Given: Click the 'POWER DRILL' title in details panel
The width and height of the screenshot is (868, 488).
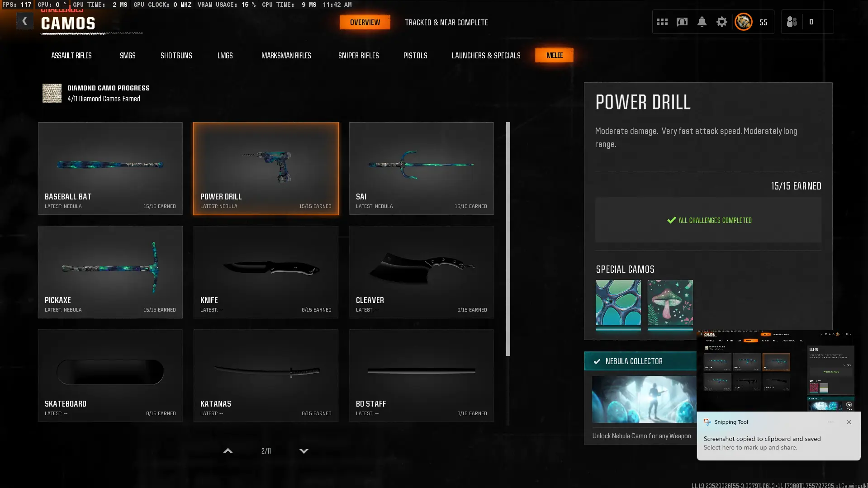Looking at the screenshot, I should 643,103.
